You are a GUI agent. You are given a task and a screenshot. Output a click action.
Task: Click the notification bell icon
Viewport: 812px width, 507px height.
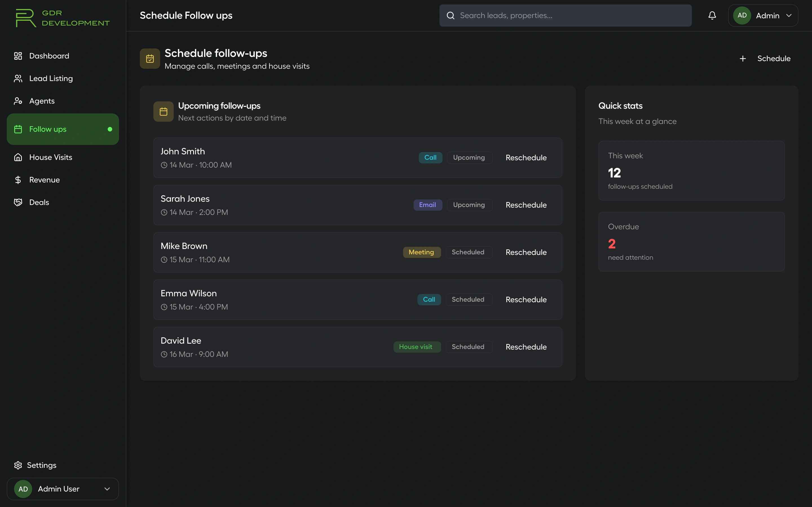pos(712,15)
